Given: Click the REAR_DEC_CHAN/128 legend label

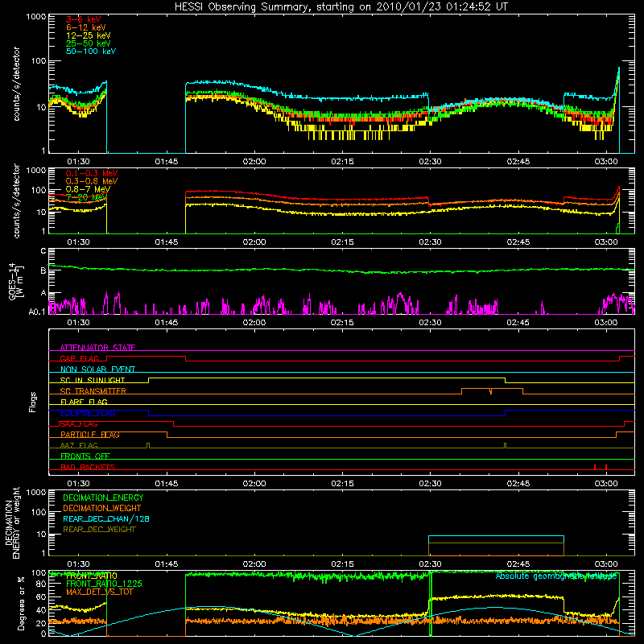Looking at the screenshot, I should point(106,518).
